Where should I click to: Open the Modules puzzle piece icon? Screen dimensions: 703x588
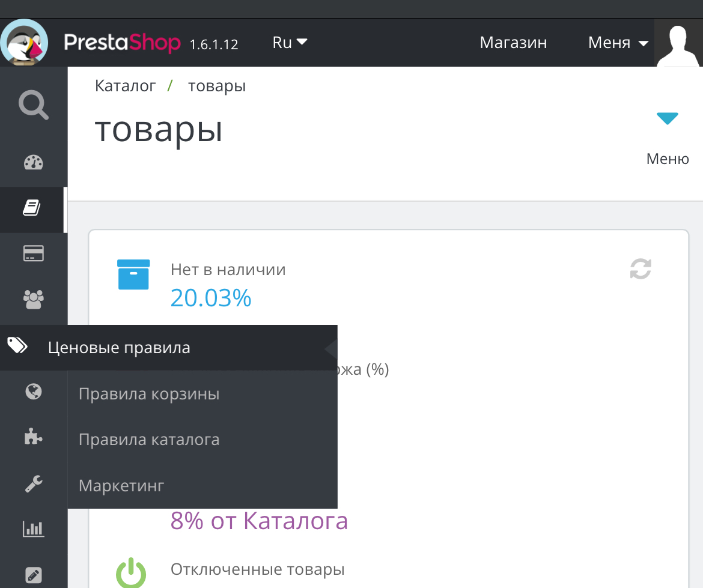34,437
